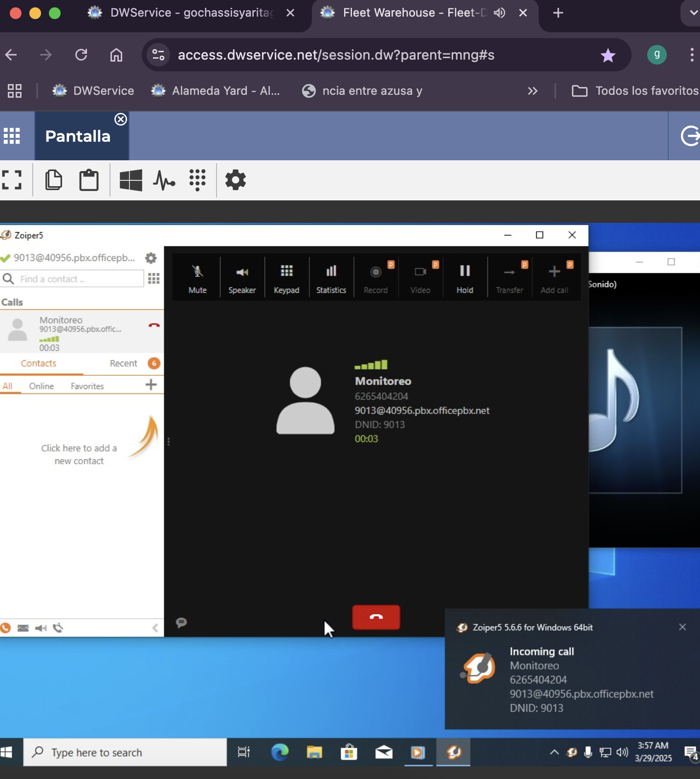The width and height of the screenshot is (700, 779).
Task: Open Microsoft Edge from the taskbar
Action: tap(280, 752)
